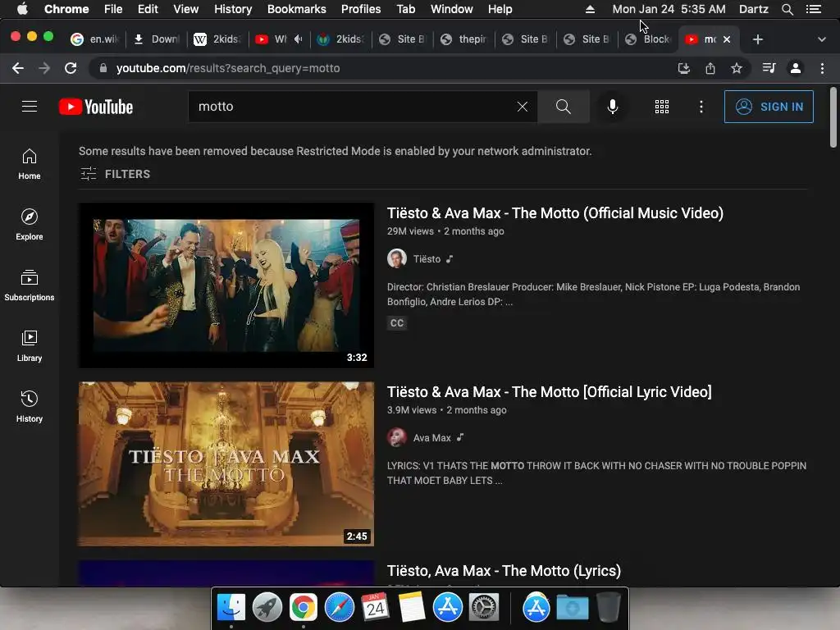Click the share icon in address bar
840x630 pixels.
click(x=710, y=68)
